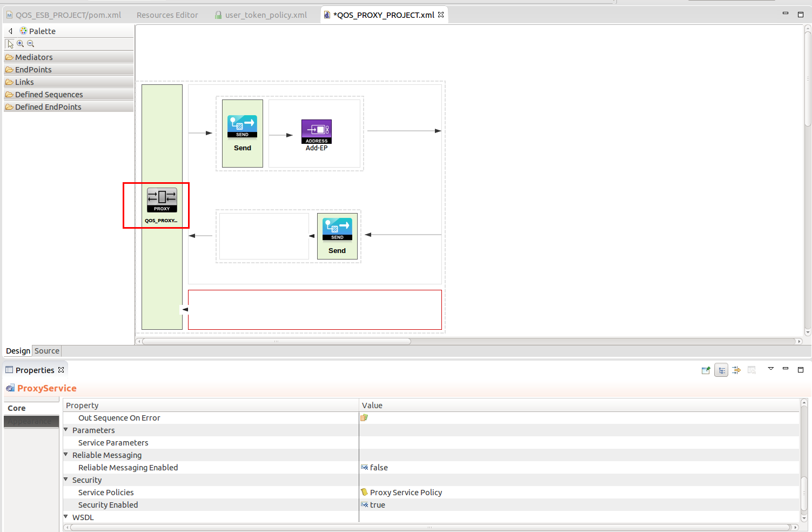Expand the WSDL property section

point(65,517)
